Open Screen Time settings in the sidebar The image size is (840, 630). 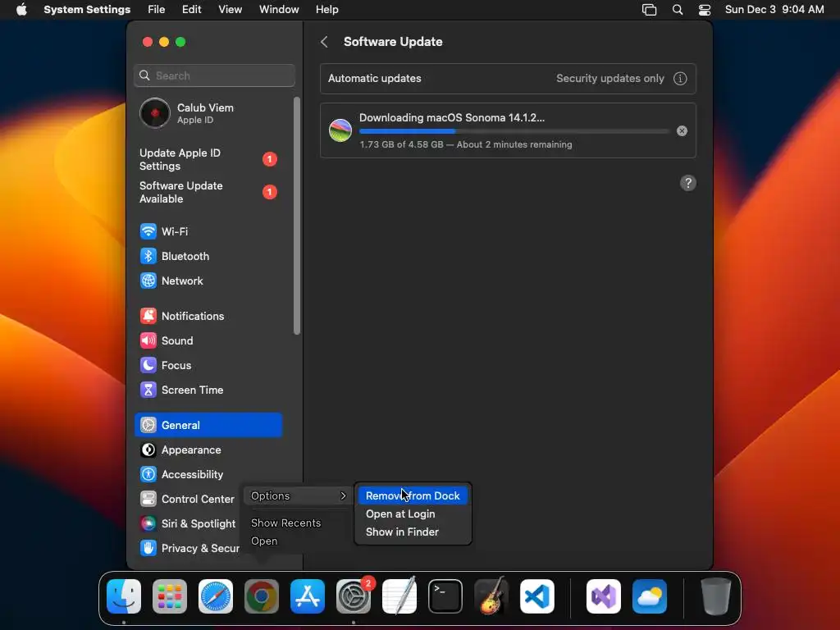208,390
